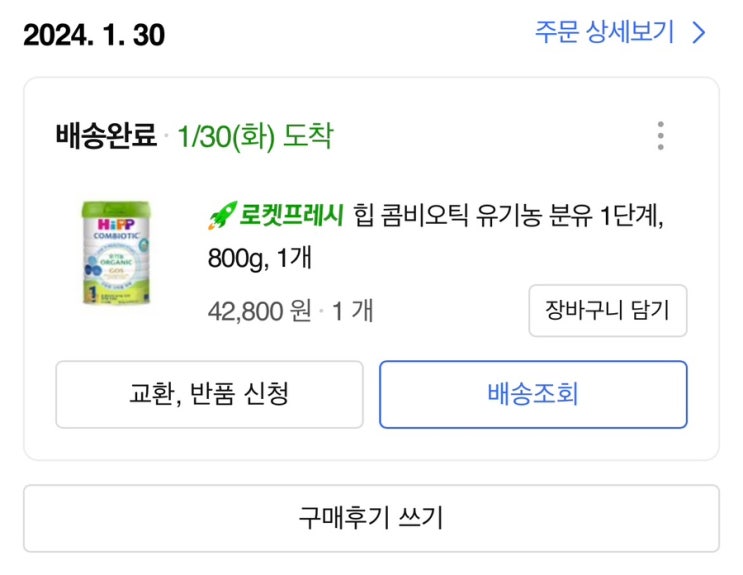Open the three-dot more options menu
This screenshot has width=743, height=575.
[x=660, y=136]
